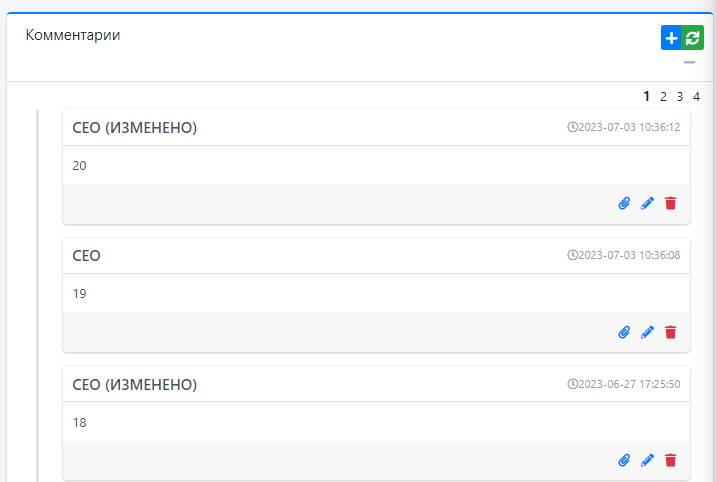The width and height of the screenshot is (717, 482).
Task: Click timestamp 2023-07-03 10:36:12
Action: (624, 127)
